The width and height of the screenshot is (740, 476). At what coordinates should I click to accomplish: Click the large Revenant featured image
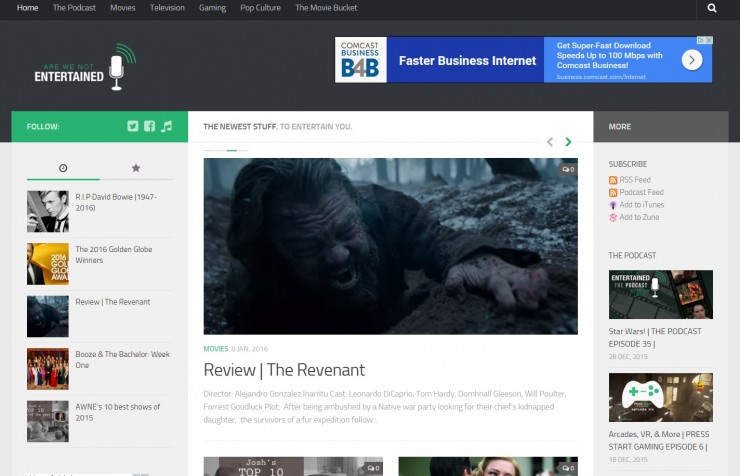tap(390, 246)
